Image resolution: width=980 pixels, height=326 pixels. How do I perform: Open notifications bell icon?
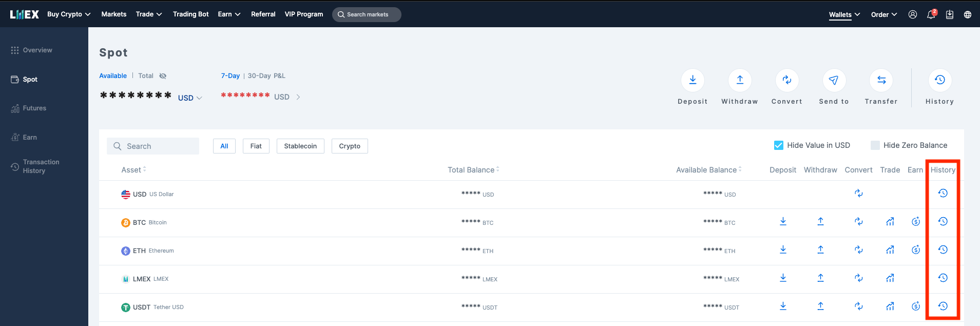[931, 14]
